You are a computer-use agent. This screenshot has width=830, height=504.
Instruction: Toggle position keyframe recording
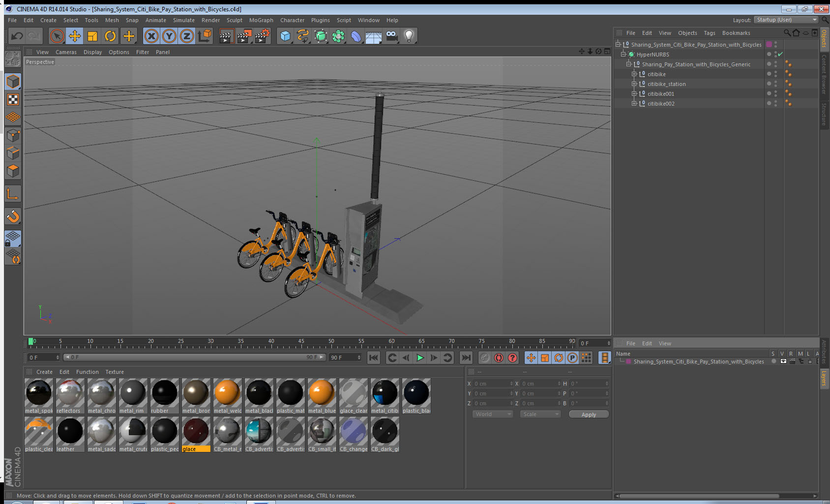tap(531, 358)
